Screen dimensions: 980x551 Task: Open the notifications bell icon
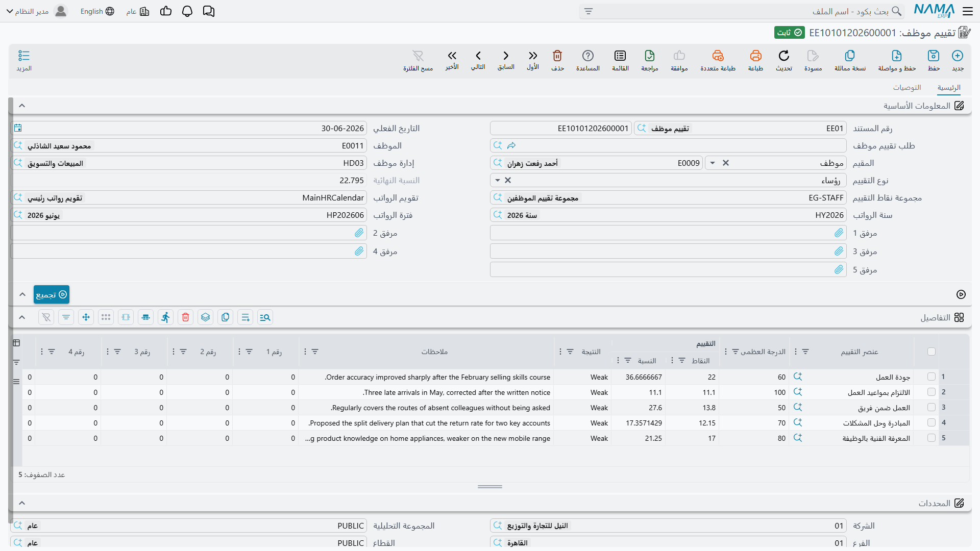point(187,11)
